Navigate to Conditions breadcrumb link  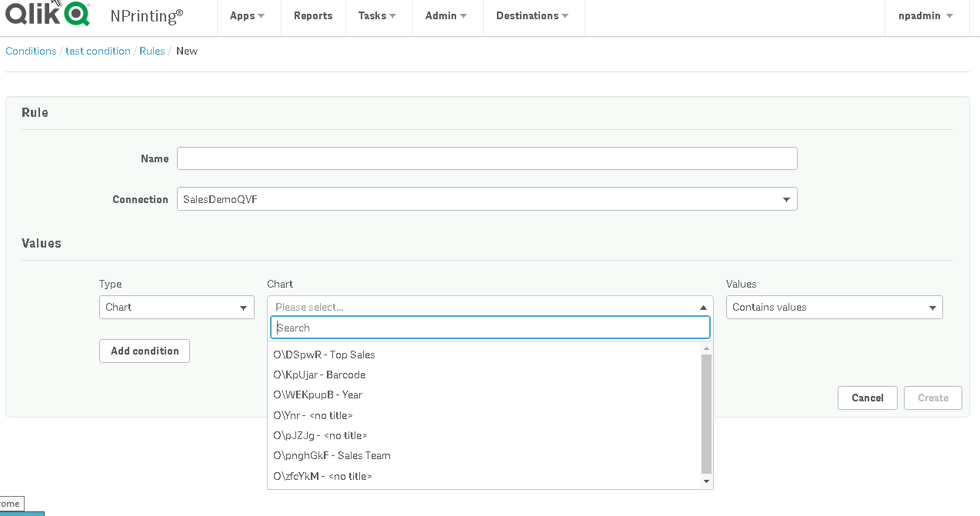31,51
